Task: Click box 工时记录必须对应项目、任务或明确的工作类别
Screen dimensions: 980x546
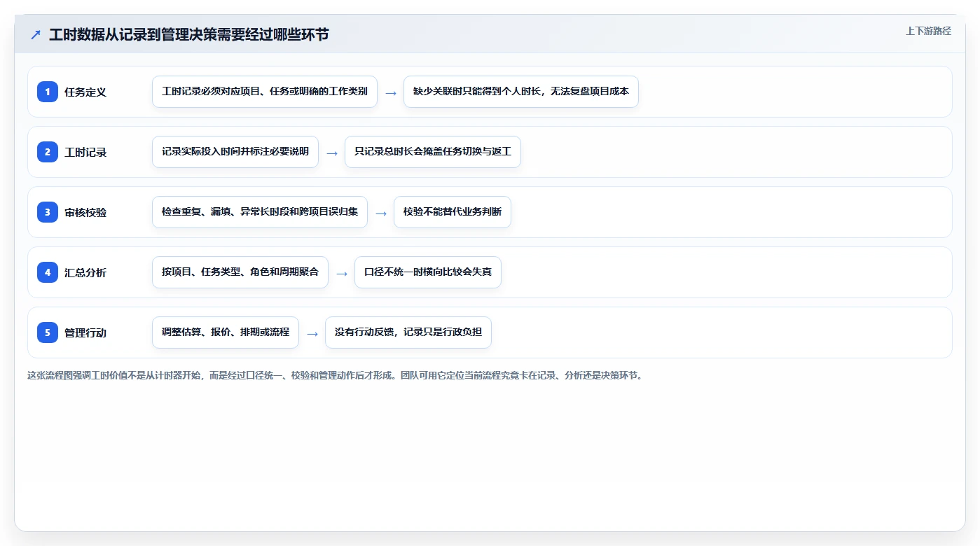Action: [265, 92]
